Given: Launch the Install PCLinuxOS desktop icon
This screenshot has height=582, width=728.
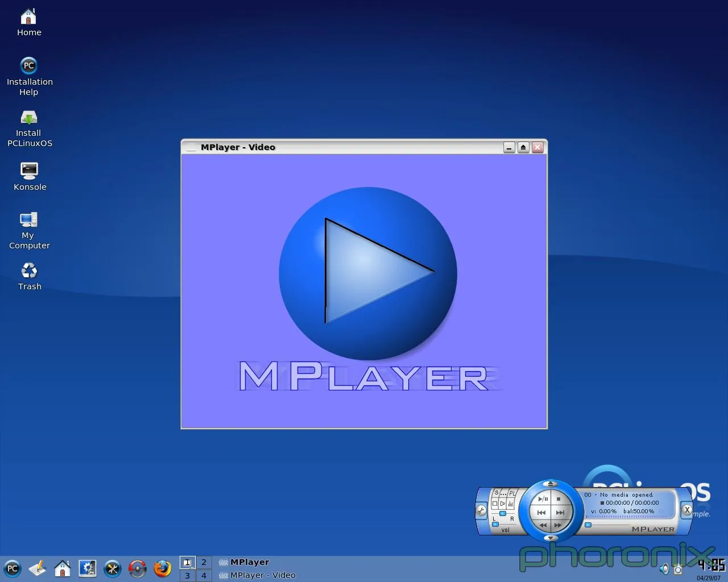Looking at the screenshot, I should click(29, 128).
